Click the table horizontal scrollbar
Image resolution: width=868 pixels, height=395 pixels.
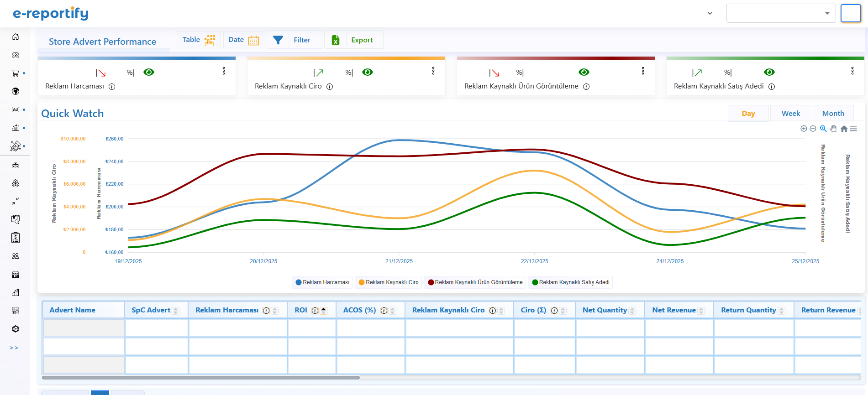tap(201, 378)
